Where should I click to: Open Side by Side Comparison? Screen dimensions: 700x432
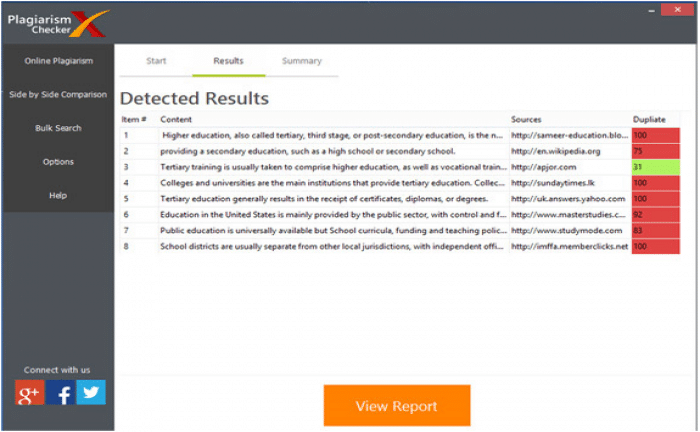pos(58,95)
